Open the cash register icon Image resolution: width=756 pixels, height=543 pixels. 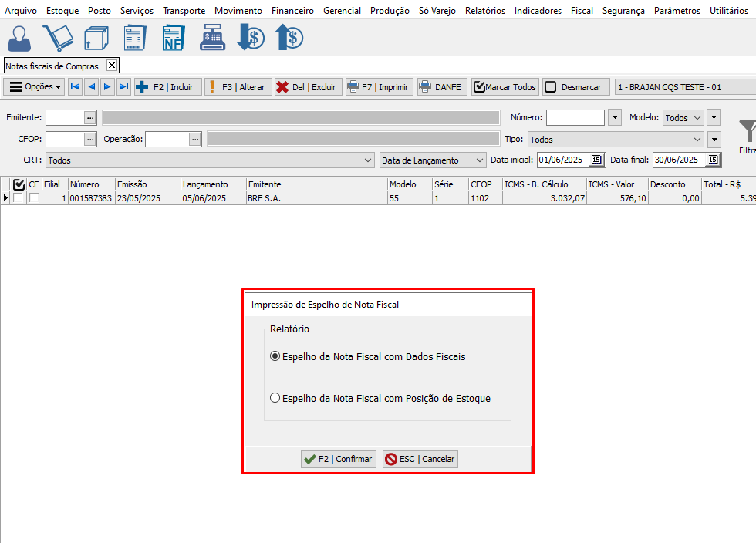pyautogui.click(x=213, y=38)
